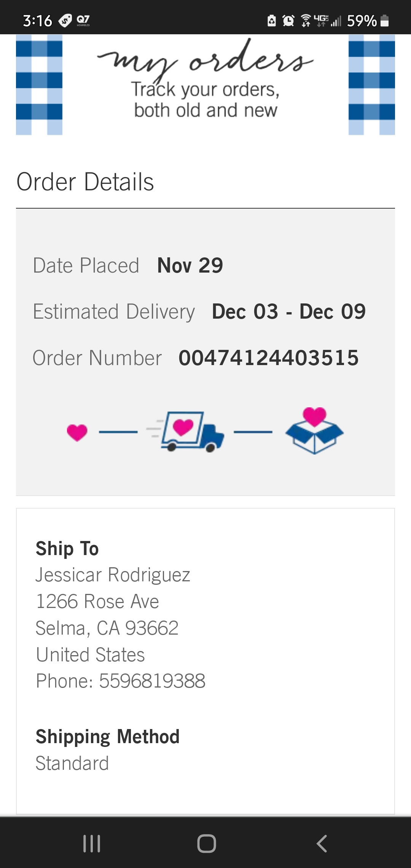Tap the alarm clock status icon
The image size is (411, 868).
coord(288,21)
